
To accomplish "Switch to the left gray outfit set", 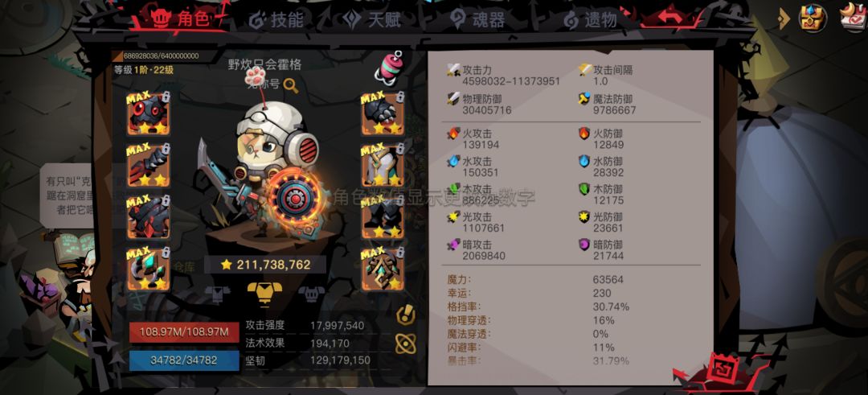I will [x=217, y=293].
